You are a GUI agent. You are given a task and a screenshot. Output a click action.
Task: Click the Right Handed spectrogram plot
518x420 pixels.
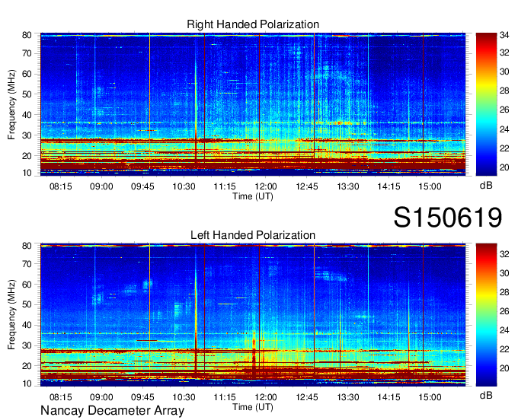253,104
